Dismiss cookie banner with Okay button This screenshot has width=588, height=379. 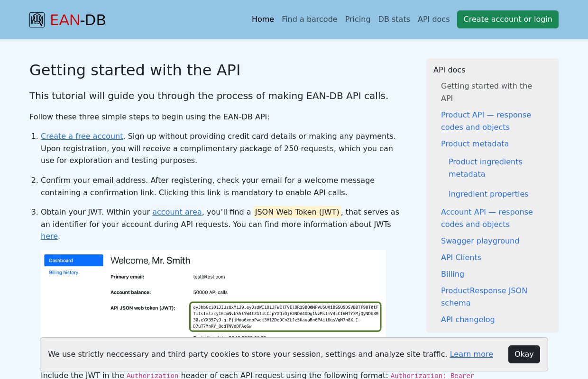tap(524, 354)
